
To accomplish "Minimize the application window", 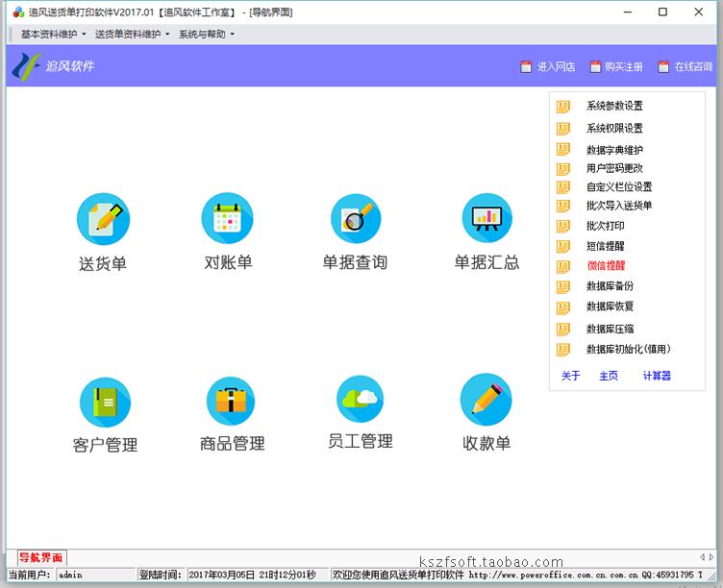I will [628, 12].
